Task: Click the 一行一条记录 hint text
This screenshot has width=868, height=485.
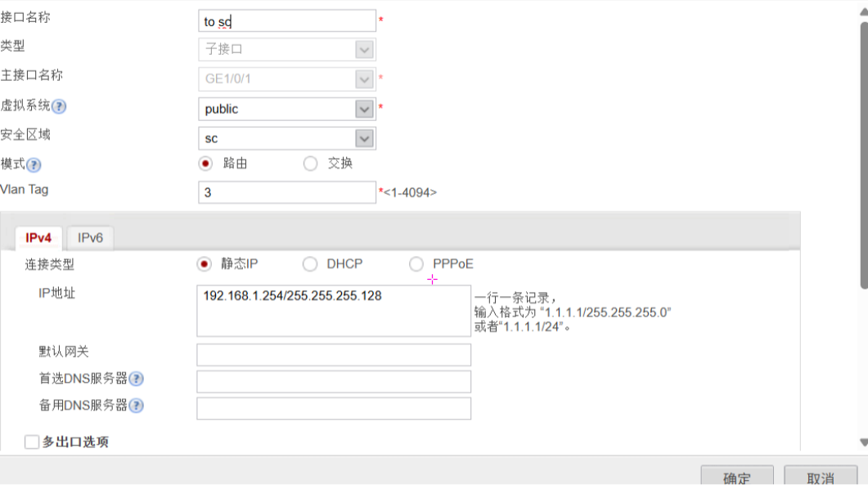Action: (515, 298)
